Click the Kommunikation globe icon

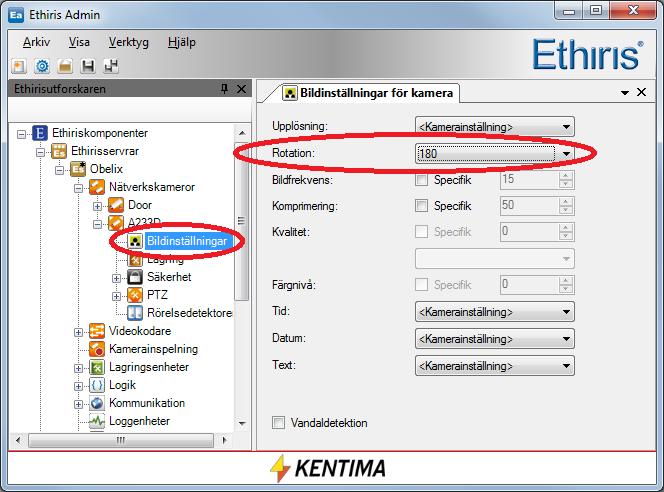[x=97, y=403]
